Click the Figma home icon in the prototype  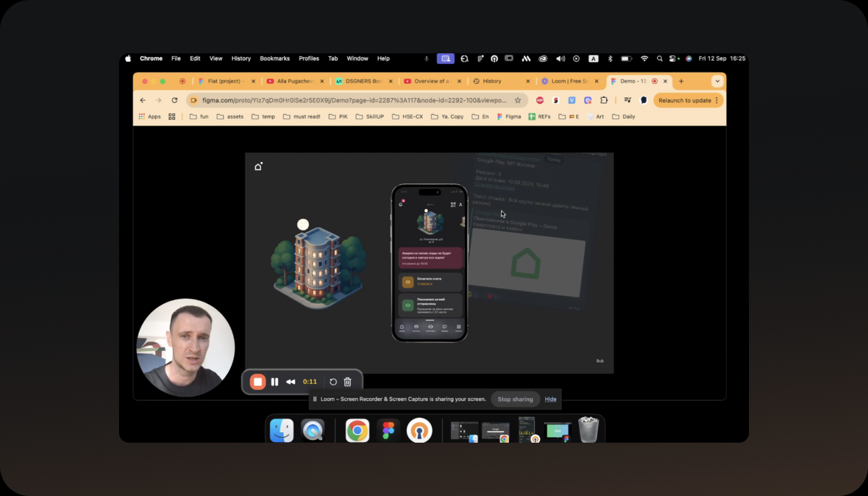point(259,166)
